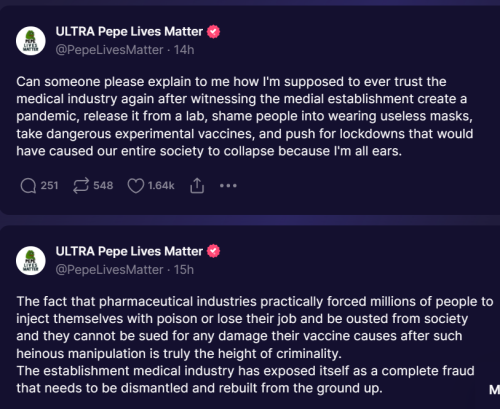
Task: Open the 14h timestamp link
Action: tap(184, 50)
